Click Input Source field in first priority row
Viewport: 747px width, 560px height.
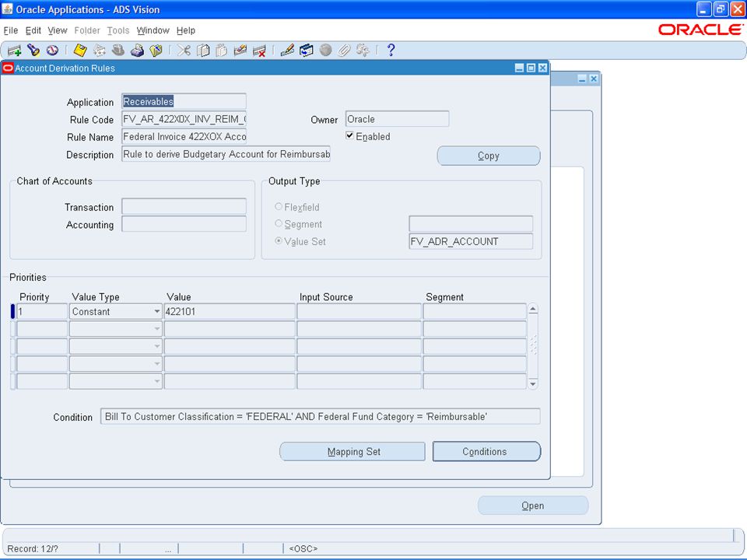click(359, 311)
